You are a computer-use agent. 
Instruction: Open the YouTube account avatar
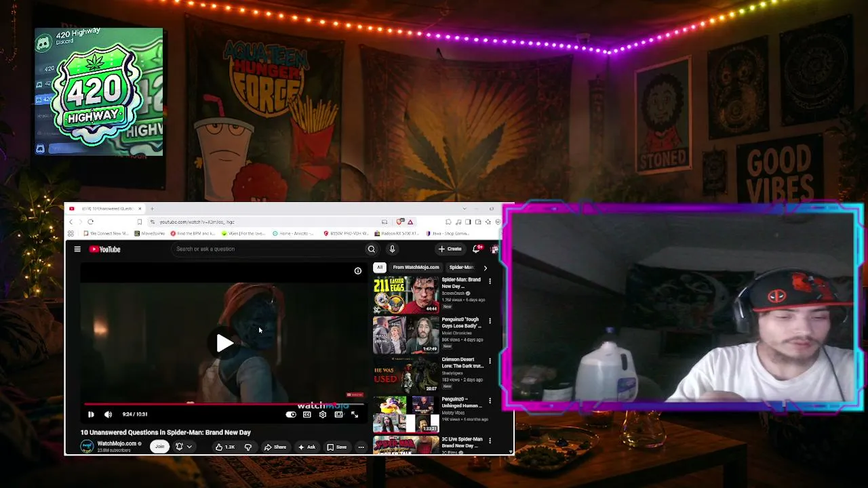pyautogui.click(x=494, y=249)
